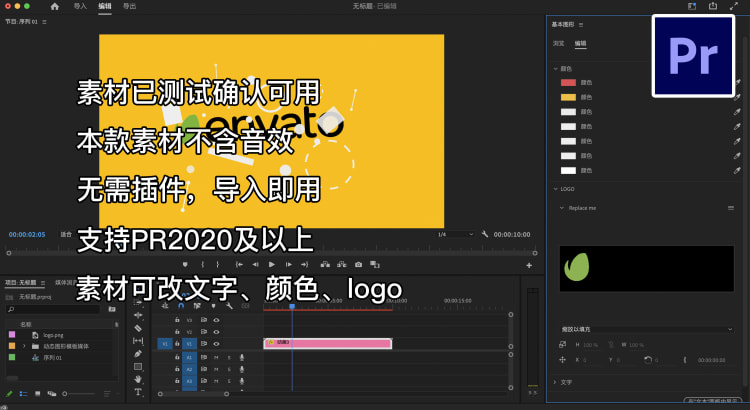Click the red color swatch
The height and width of the screenshot is (410, 750).
coord(568,82)
